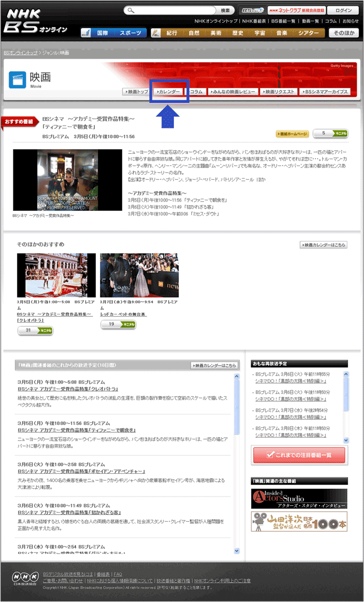Select the 映画リクエスト sub-menu button

pos(278,92)
